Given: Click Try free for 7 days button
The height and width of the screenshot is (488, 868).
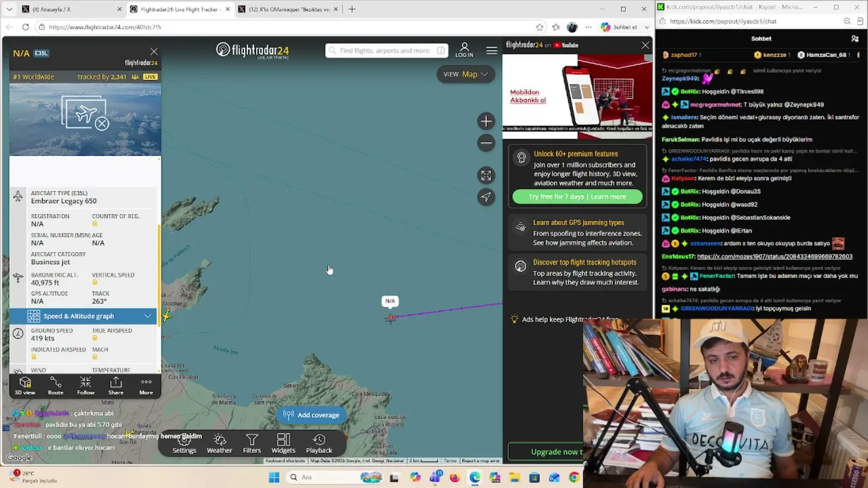Looking at the screenshot, I should click(577, 197).
